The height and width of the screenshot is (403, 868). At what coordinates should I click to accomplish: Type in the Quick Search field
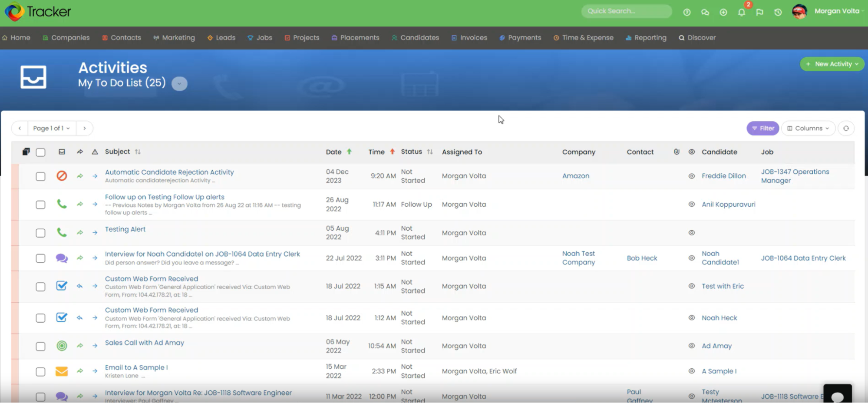(626, 11)
